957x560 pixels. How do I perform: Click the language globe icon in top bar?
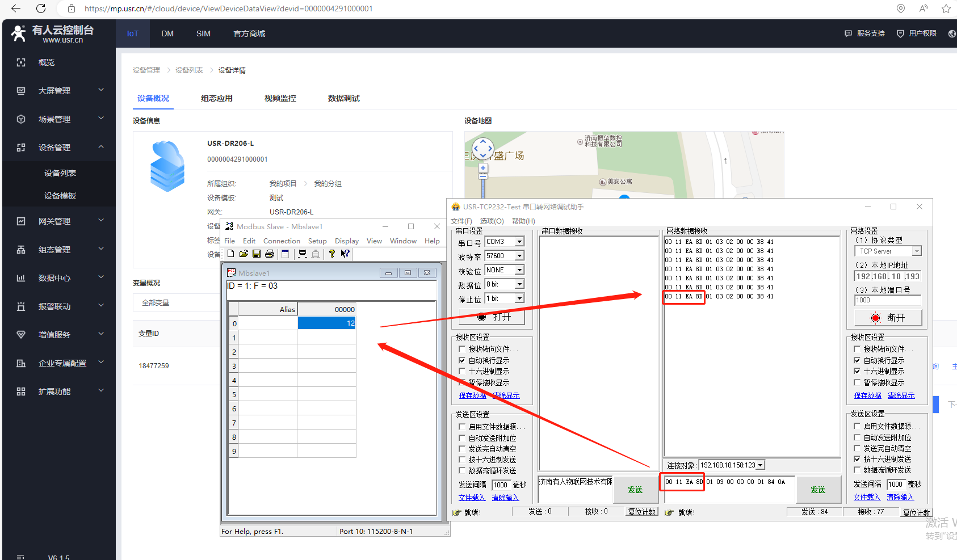pos(952,33)
